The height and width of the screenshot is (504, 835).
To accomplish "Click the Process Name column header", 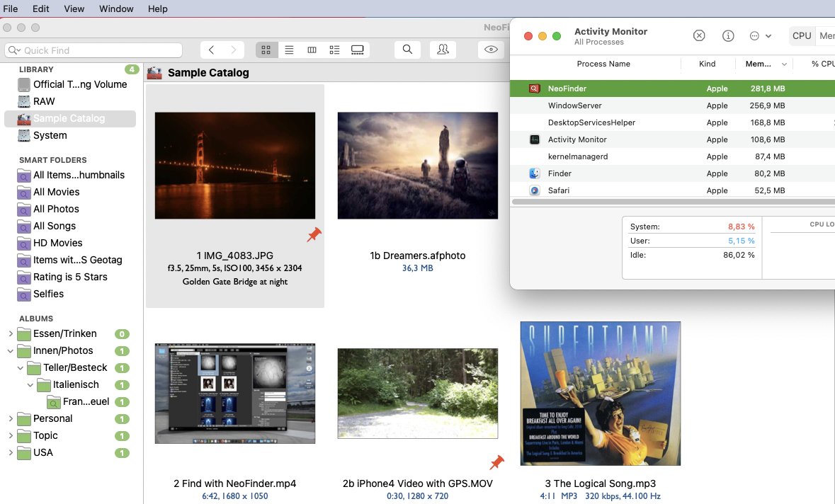I will 603,64.
